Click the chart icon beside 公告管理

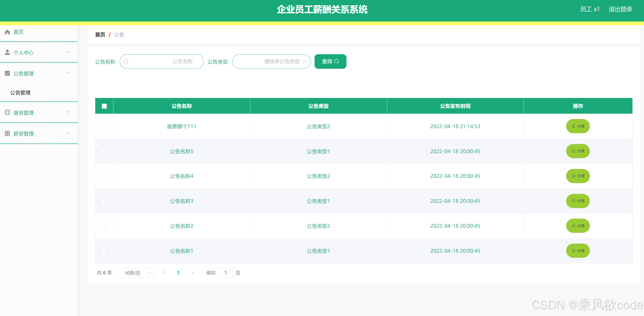click(x=7, y=73)
